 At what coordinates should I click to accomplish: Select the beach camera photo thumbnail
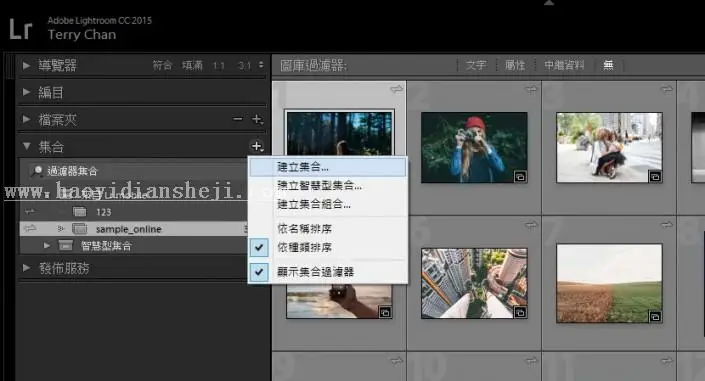point(339,301)
